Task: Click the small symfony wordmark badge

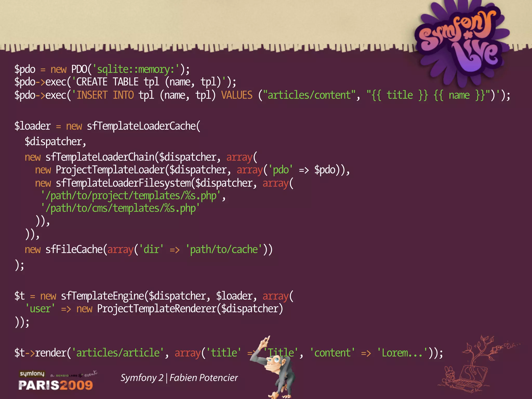Action: 32,374
